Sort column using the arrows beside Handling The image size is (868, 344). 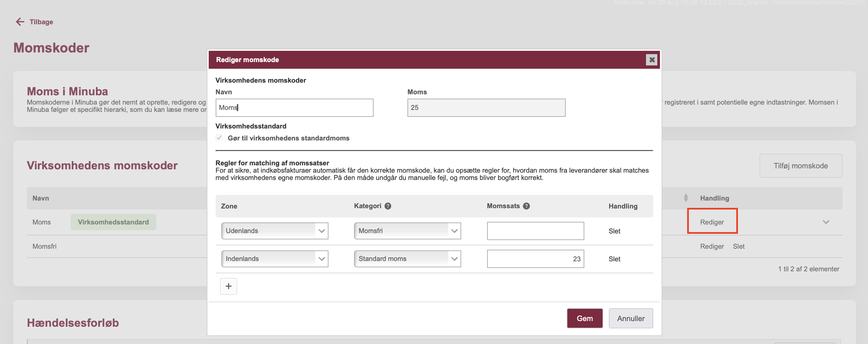686,198
